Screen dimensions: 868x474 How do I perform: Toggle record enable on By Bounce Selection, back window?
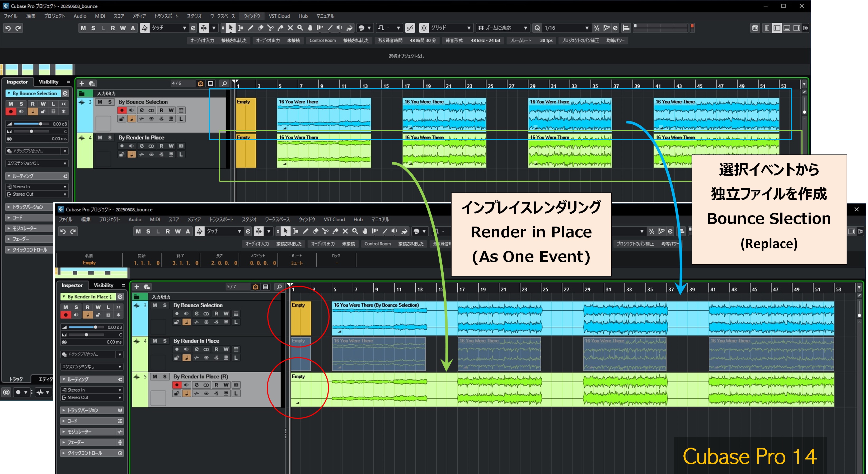pyautogui.click(x=122, y=110)
